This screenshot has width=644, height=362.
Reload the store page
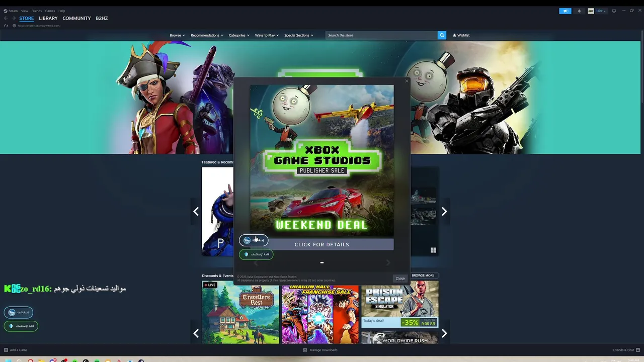tap(6, 26)
